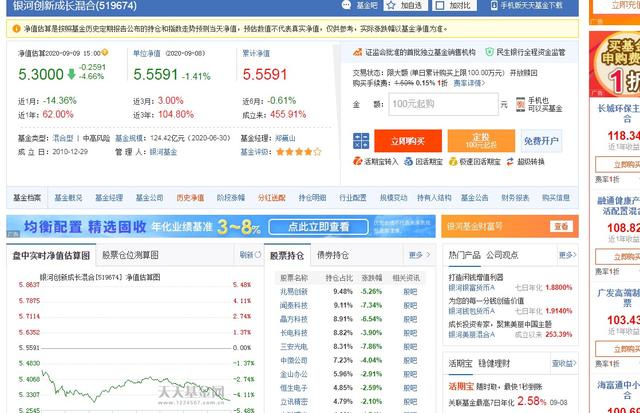Click the 极速回活期宝 icon

pyautogui.click(x=457, y=161)
